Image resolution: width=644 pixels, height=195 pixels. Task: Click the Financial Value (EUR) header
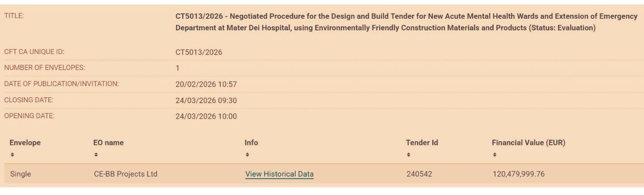tap(529, 143)
